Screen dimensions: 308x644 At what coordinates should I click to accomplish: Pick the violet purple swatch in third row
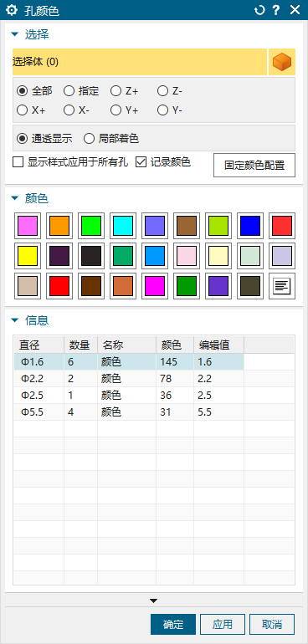tap(218, 286)
